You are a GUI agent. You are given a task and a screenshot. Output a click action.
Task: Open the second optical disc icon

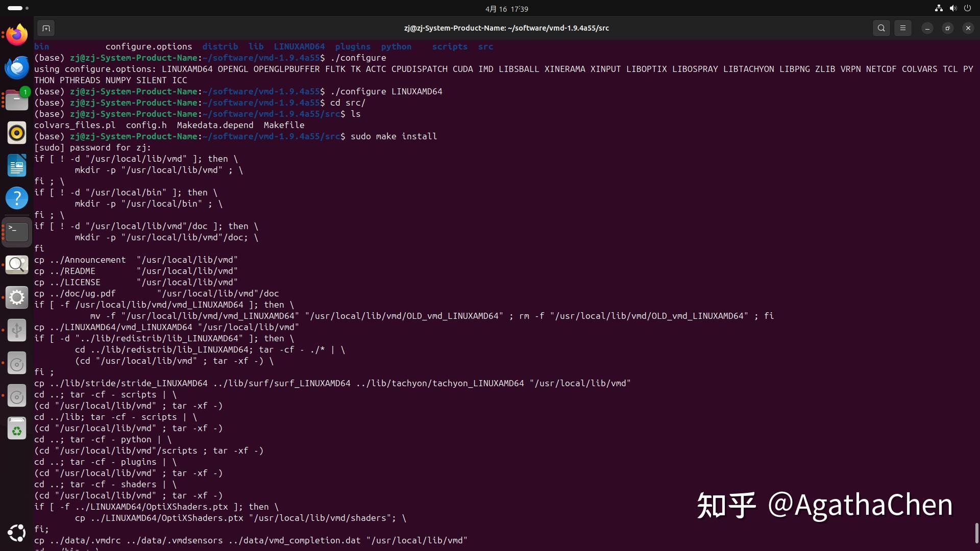(x=17, y=396)
